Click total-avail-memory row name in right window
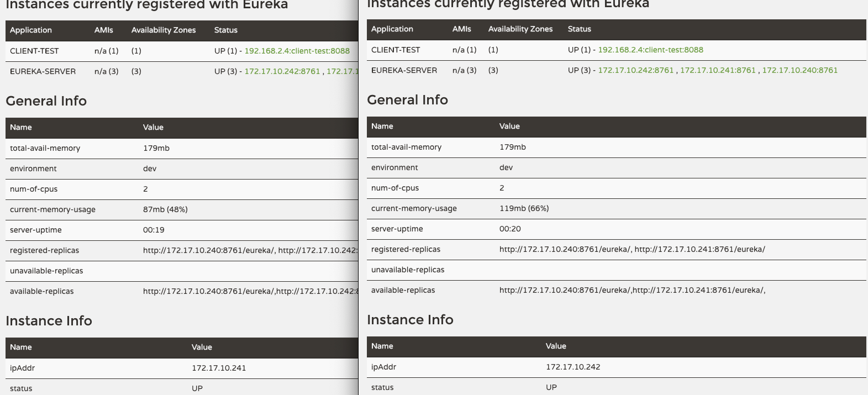Image resolution: width=868 pixels, height=395 pixels. (x=406, y=147)
